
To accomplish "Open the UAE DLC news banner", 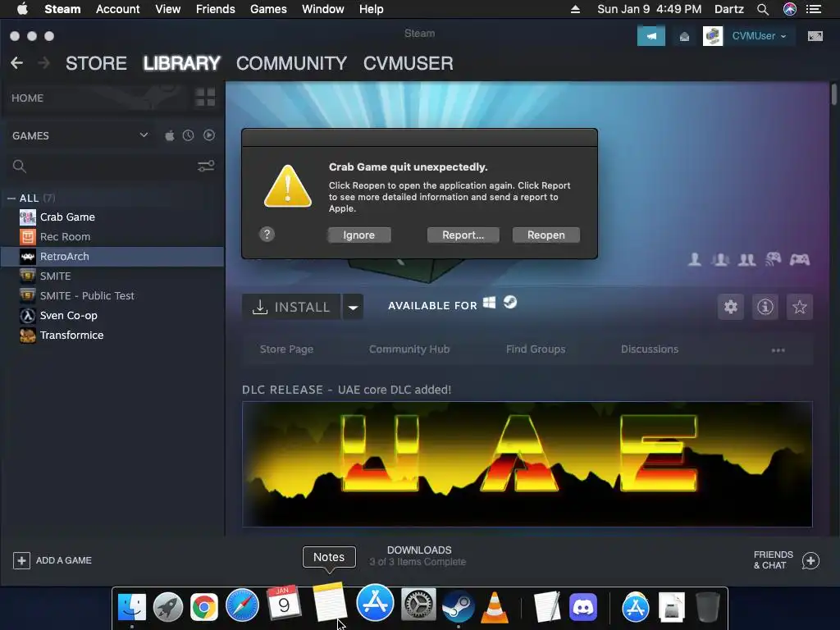I will tap(527, 464).
